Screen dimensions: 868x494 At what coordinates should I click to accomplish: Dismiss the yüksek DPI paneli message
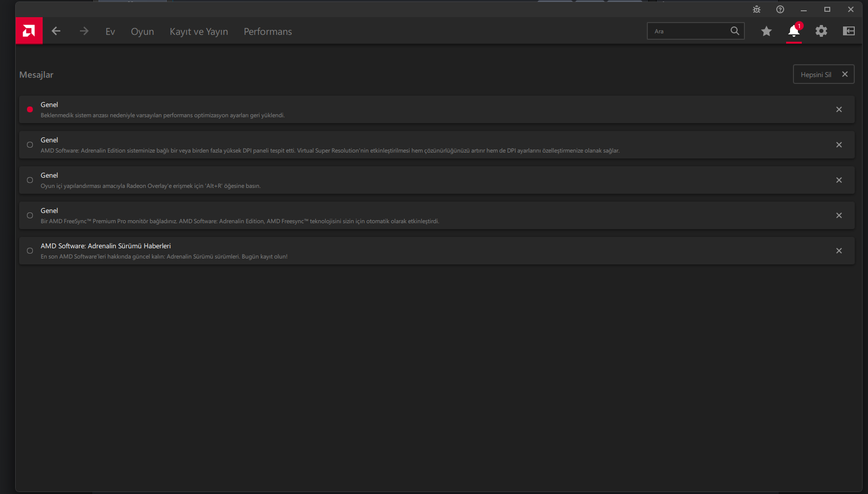point(839,145)
